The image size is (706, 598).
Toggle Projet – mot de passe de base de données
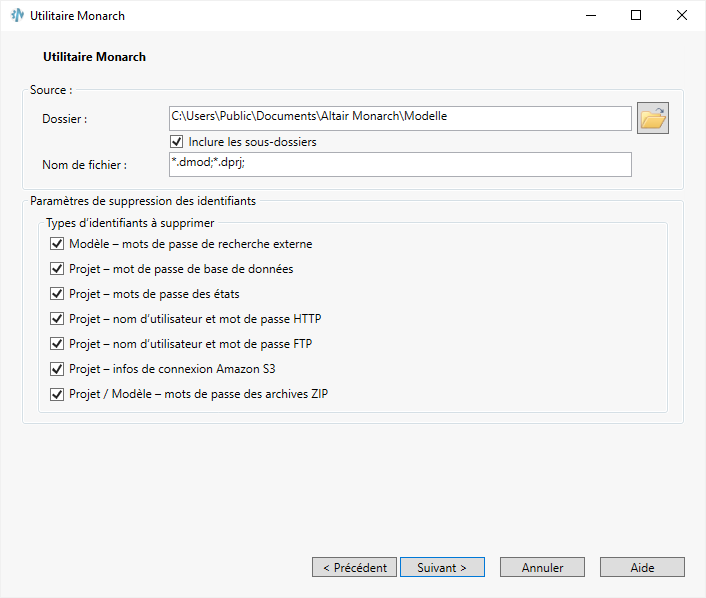pyautogui.click(x=57, y=269)
